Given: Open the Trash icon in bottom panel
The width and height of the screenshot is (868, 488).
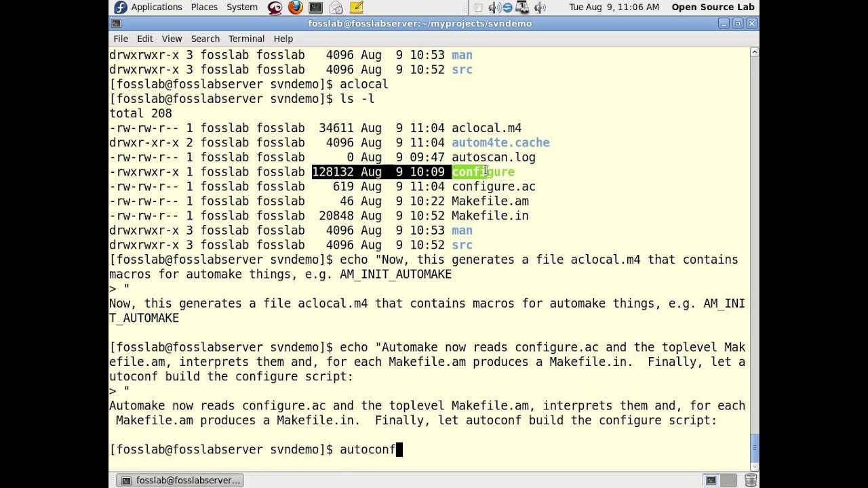Looking at the screenshot, I should tap(751, 481).
